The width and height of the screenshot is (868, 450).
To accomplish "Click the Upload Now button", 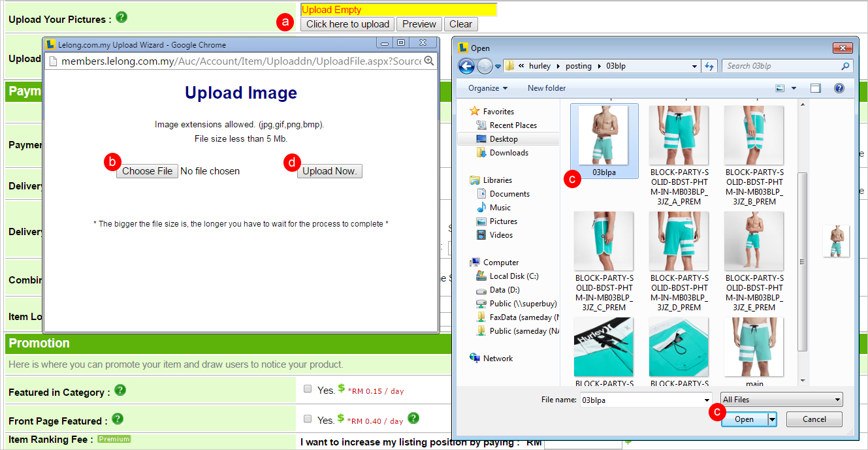I will (330, 171).
